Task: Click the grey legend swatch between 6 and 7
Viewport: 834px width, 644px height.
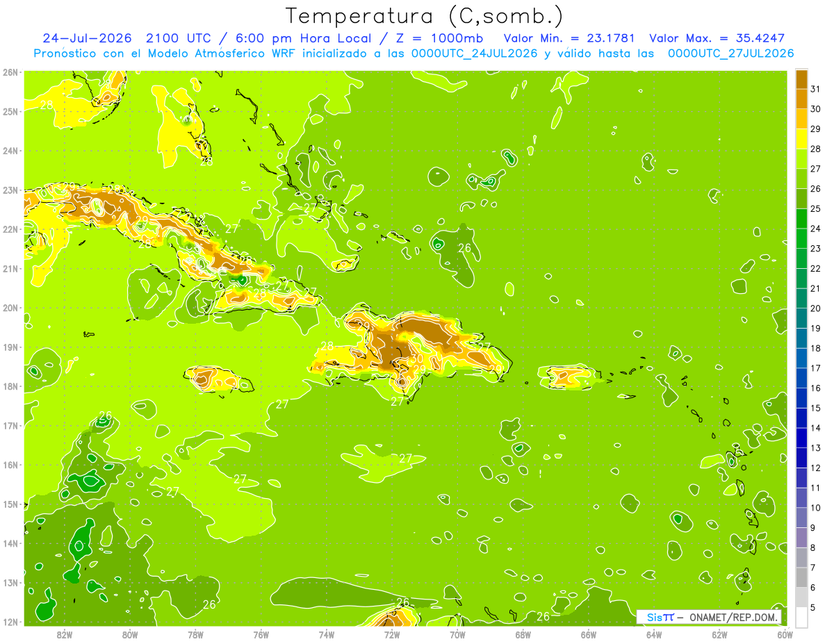Action: point(801,577)
